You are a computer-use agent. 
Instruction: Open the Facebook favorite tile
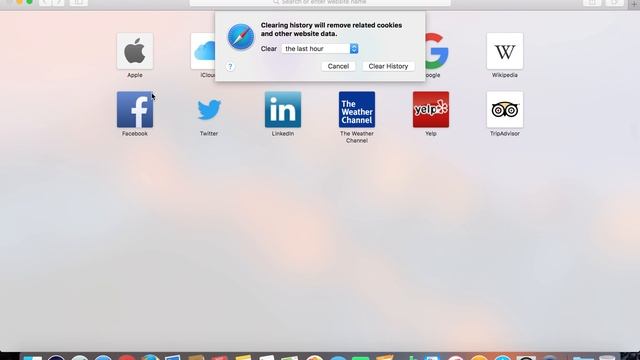coord(135,109)
